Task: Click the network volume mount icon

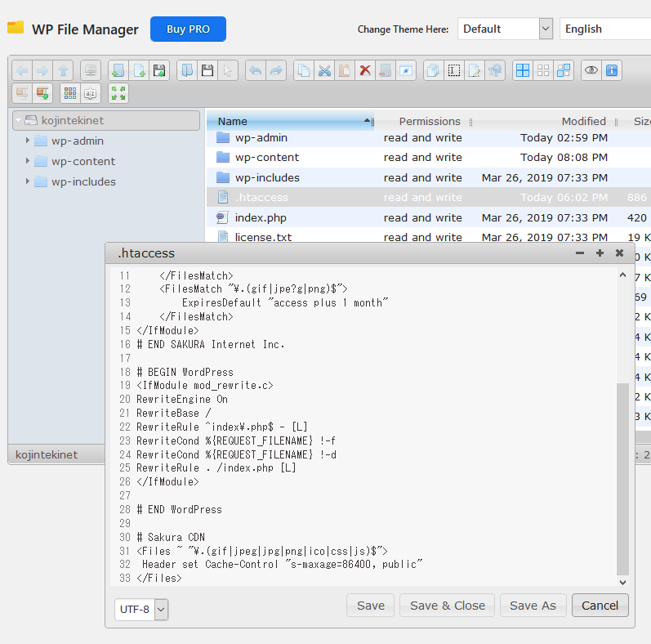Action: [90, 70]
